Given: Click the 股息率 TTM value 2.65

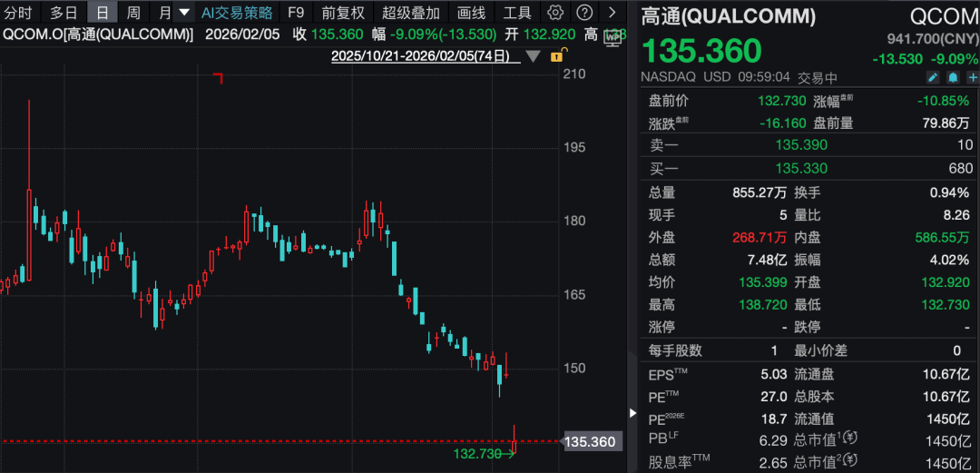Looking at the screenshot, I should [x=774, y=462].
